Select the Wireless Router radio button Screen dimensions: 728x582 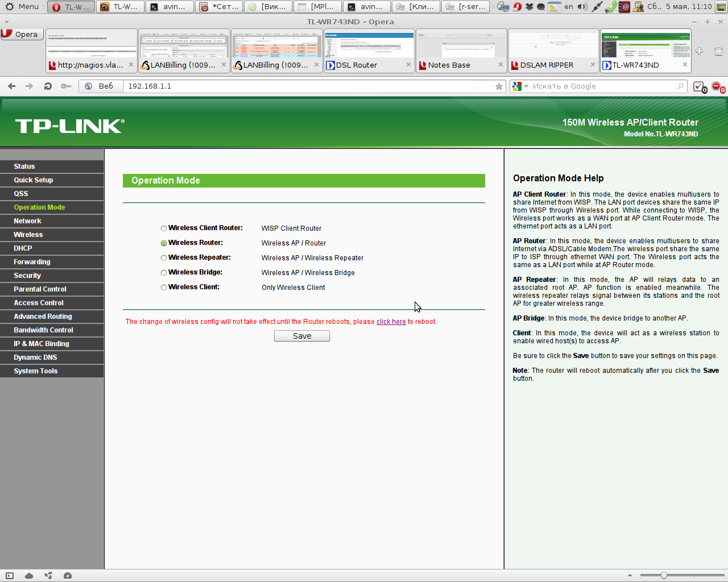coord(164,243)
